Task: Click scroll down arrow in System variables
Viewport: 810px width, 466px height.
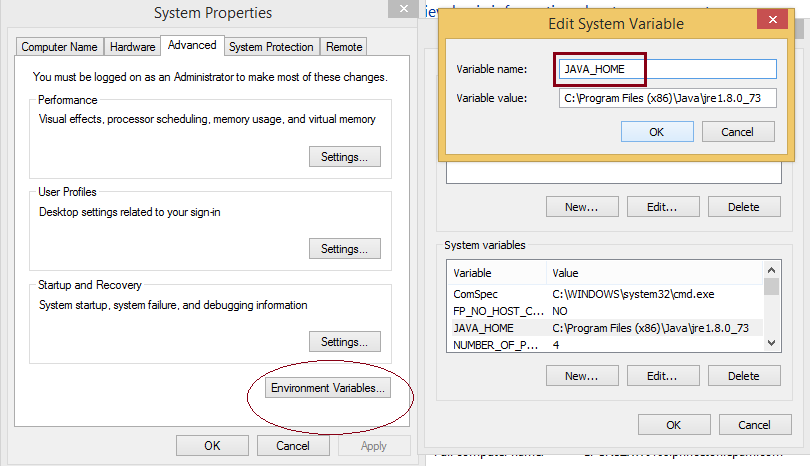Action: (771, 343)
